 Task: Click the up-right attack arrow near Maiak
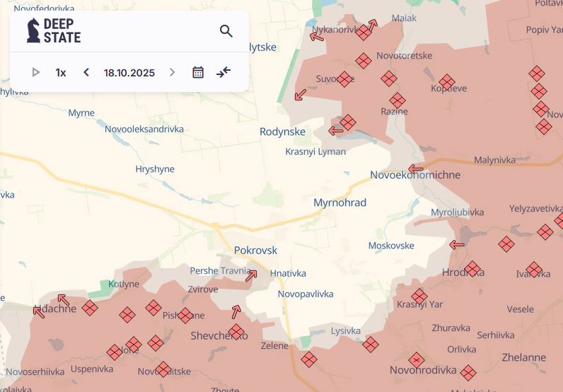pos(373,25)
